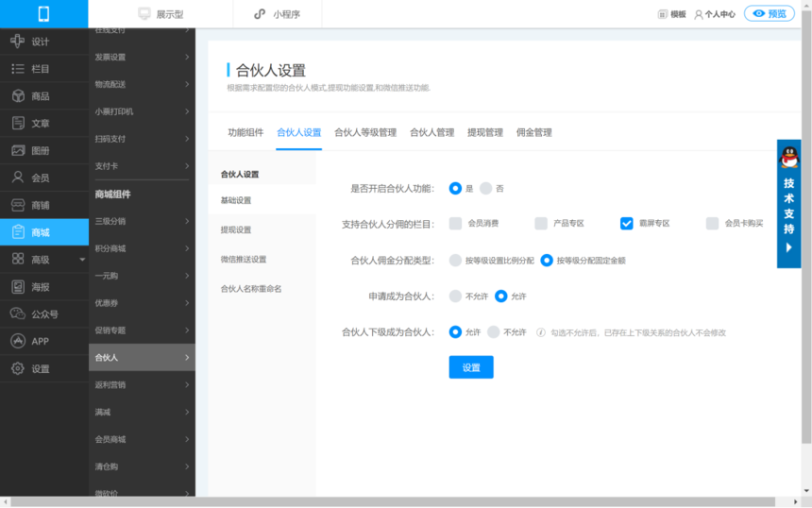Click the blue 设置 submit button
812x508 pixels.
pos(471,367)
